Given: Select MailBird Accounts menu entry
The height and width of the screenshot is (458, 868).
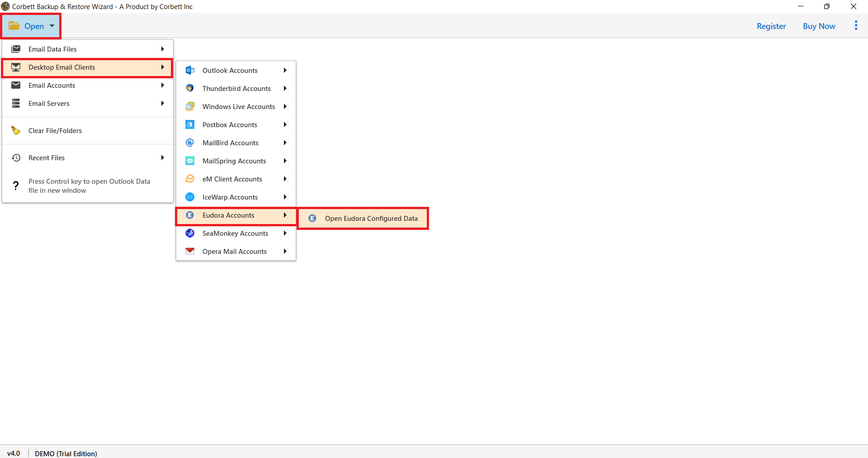Looking at the screenshot, I should click(236, 143).
